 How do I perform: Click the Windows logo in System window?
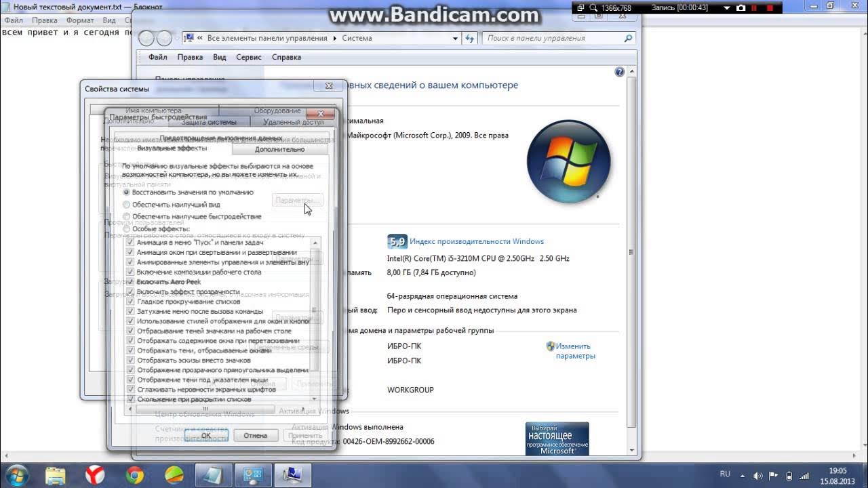pos(568,161)
